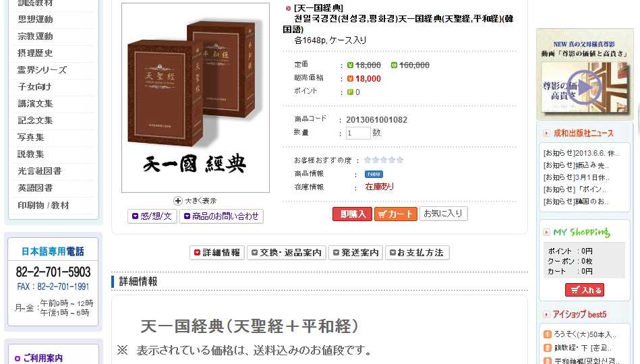Switch to the 詳細情報 tab
The height and width of the screenshot is (364, 640).
click(217, 253)
